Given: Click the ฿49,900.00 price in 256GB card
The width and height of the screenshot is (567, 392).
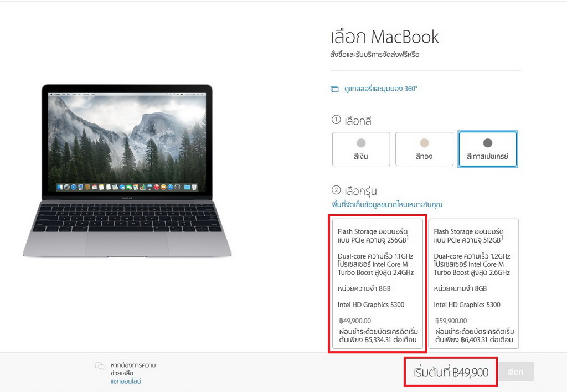Looking at the screenshot, I should (x=355, y=321).
